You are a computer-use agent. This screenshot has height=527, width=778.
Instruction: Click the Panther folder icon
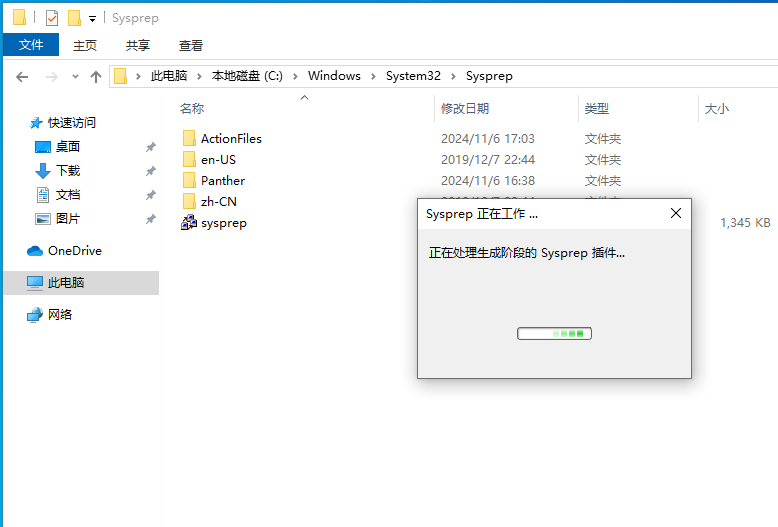(x=189, y=180)
